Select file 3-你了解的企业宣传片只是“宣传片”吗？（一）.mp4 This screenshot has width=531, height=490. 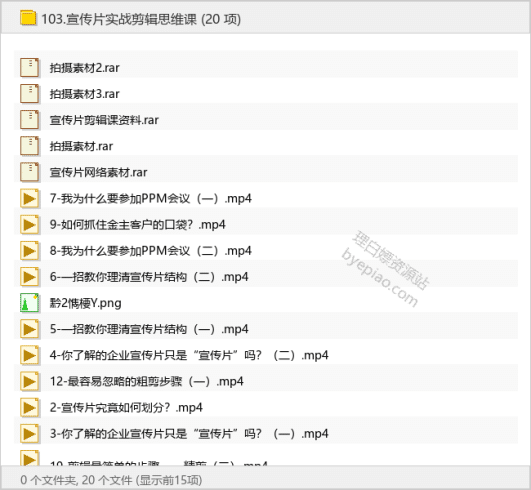(189, 434)
